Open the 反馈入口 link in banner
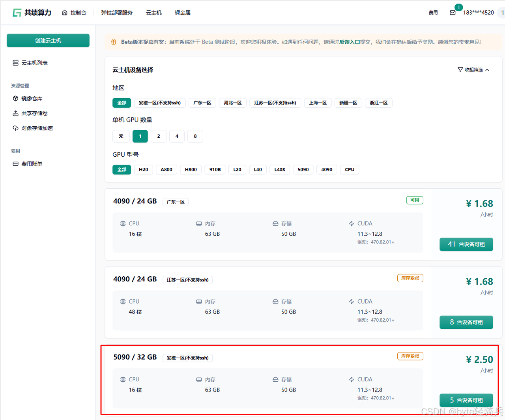Viewport: 505px width, 420px height. [350, 42]
